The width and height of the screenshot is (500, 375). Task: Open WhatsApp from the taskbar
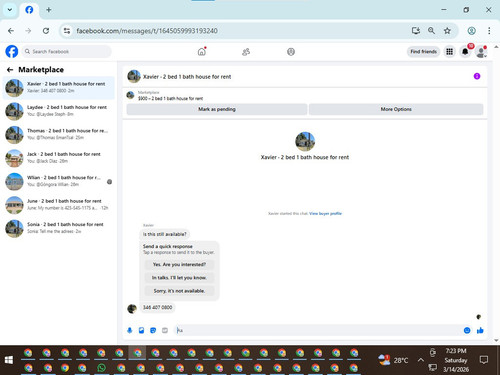101,368
